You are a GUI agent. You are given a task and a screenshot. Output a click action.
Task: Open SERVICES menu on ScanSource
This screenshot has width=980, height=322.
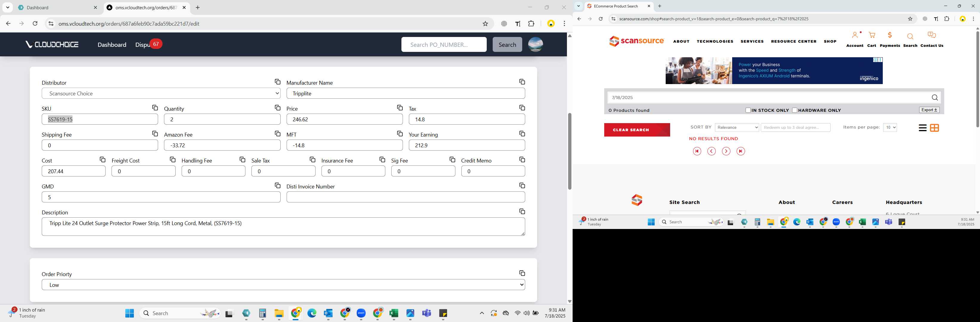tap(752, 41)
